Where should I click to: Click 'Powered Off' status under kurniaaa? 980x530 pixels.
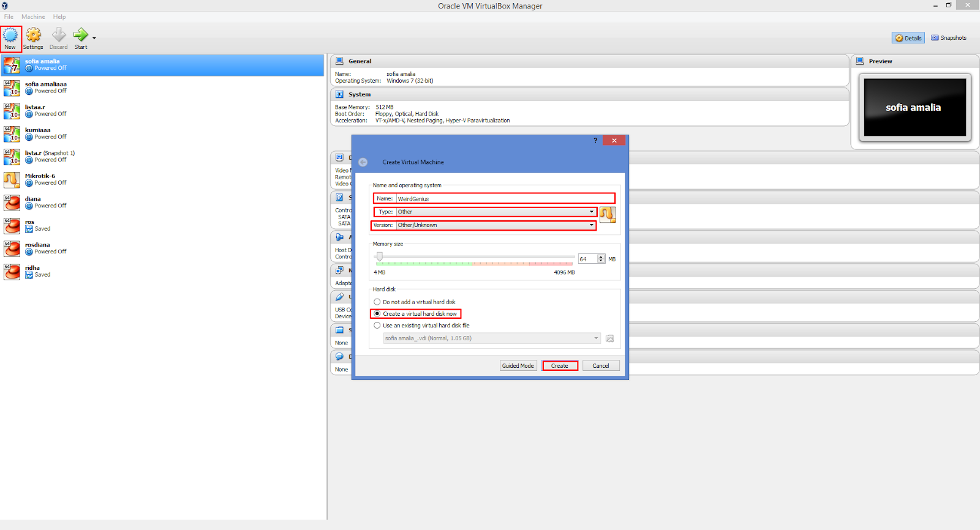(x=50, y=137)
